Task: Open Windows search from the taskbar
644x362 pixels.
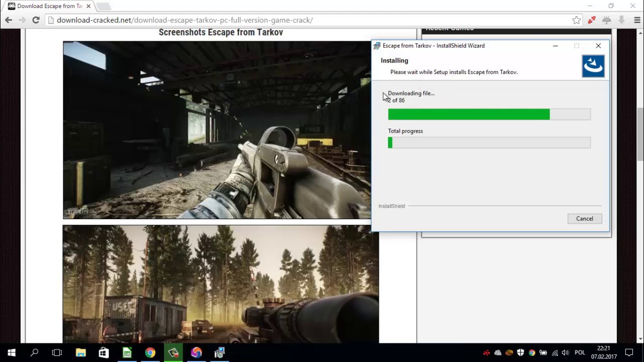Action: pyautogui.click(x=34, y=352)
